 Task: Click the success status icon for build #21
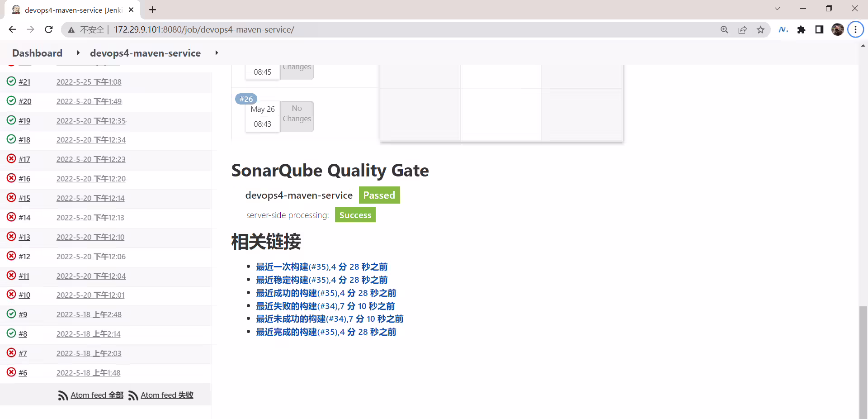(x=11, y=81)
